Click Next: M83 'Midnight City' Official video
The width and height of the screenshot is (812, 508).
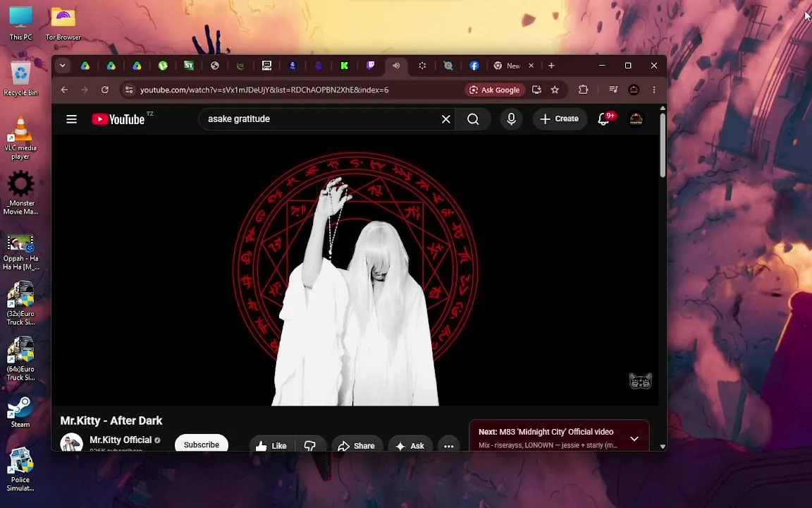pos(546,432)
